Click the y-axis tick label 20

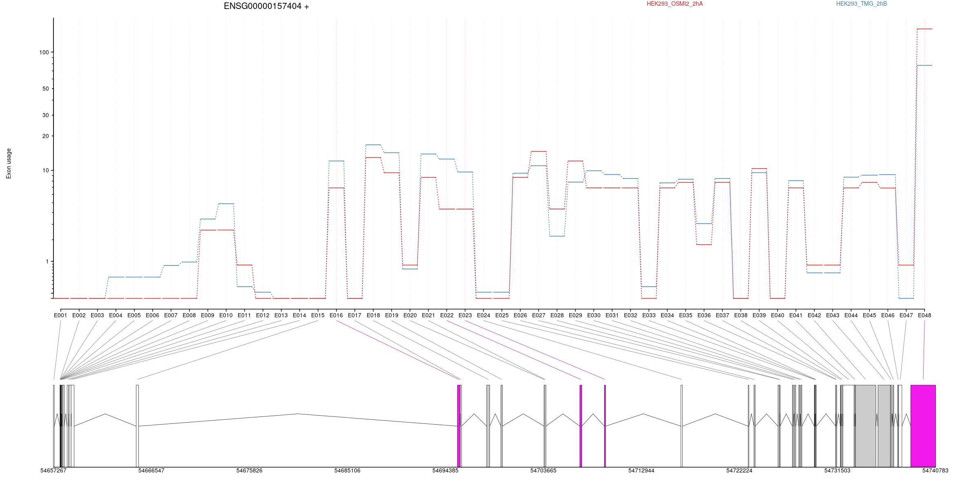pyautogui.click(x=46, y=136)
